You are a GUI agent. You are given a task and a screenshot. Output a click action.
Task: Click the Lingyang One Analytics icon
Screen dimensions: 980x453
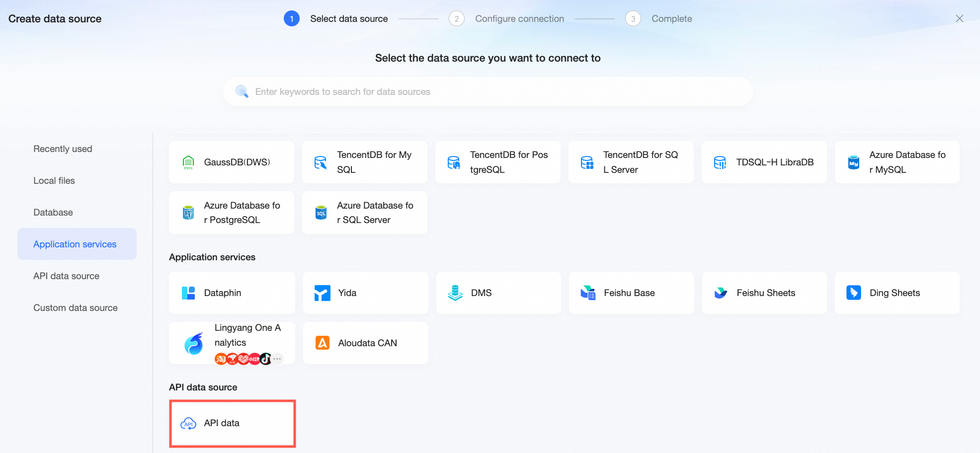coord(194,343)
